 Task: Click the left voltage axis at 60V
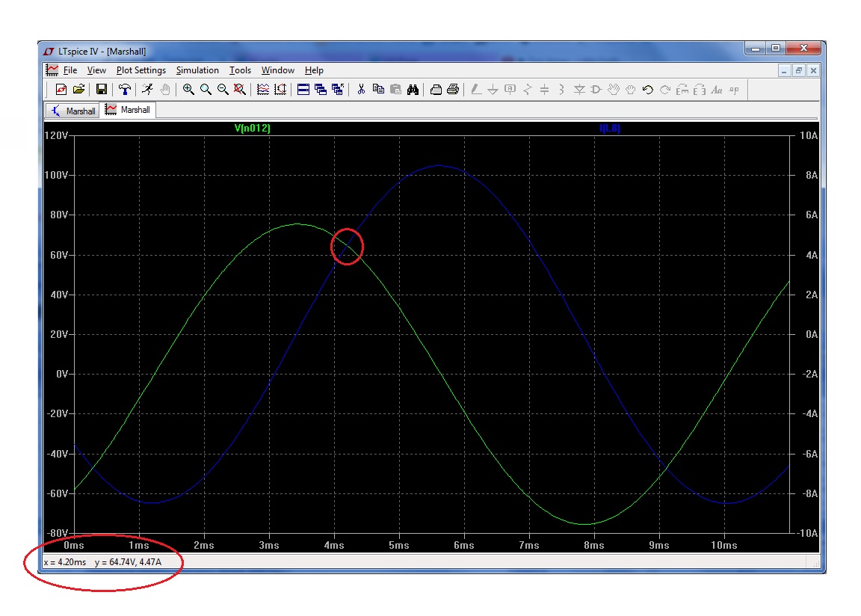click(58, 255)
